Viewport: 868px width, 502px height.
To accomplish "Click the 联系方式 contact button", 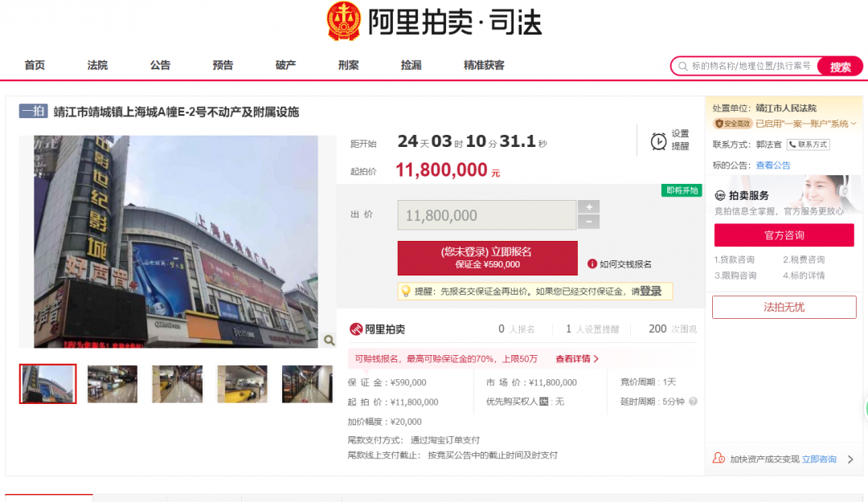I will [x=809, y=145].
